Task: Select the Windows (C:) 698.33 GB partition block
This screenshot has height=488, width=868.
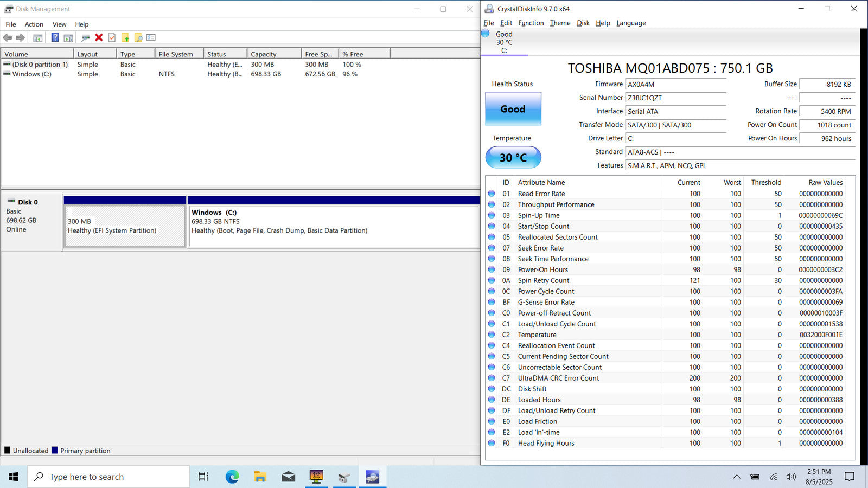Action: (334, 226)
